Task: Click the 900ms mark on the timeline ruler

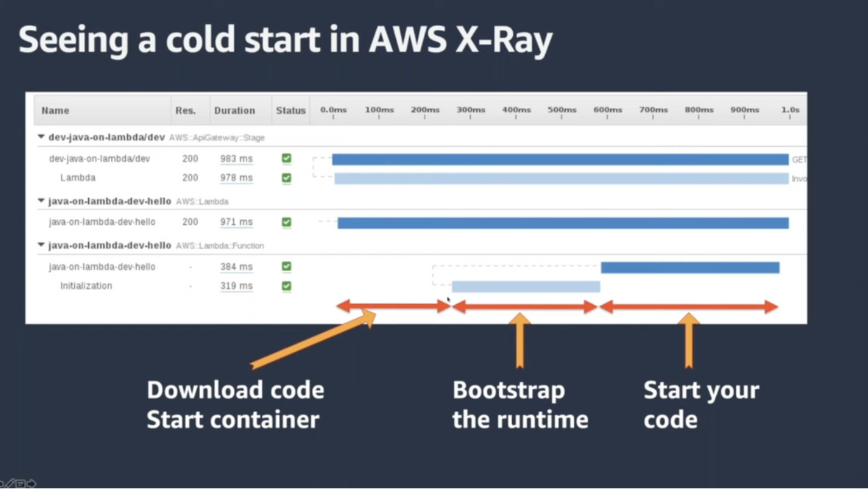Action: click(x=745, y=111)
